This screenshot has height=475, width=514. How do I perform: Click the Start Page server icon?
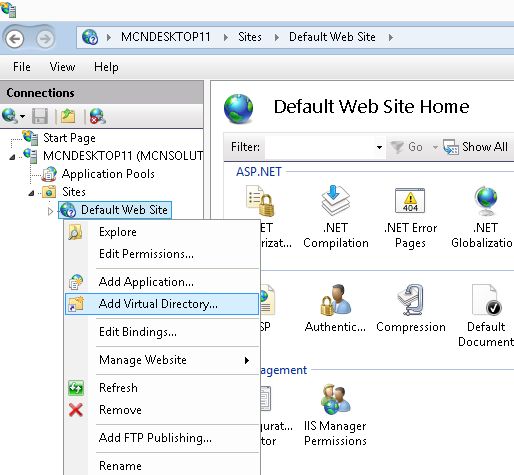pyautogui.click(x=30, y=138)
